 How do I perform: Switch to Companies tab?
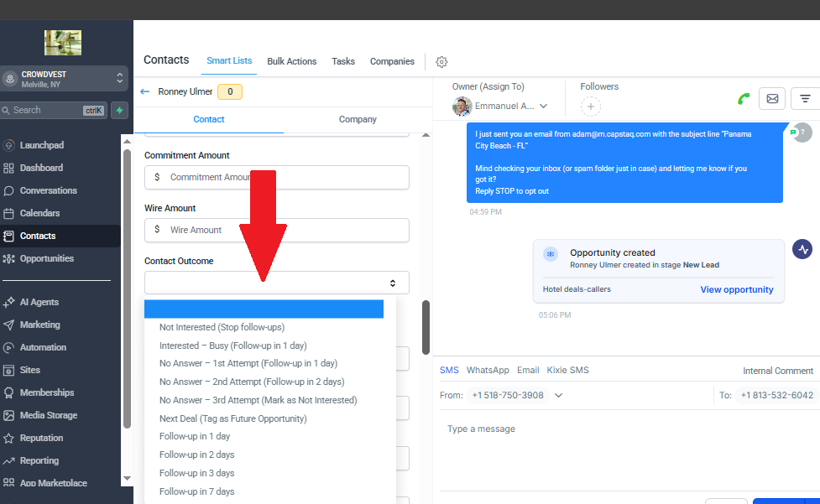[x=392, y=61]
